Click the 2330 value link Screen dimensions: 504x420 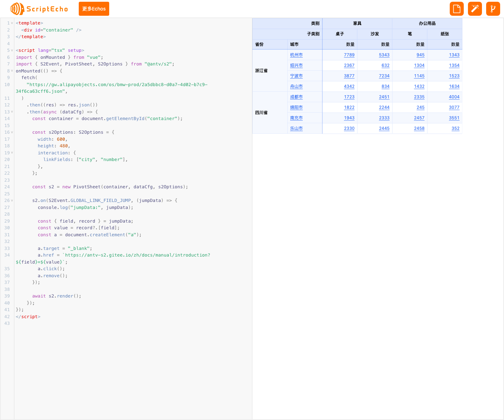(349, 128)
